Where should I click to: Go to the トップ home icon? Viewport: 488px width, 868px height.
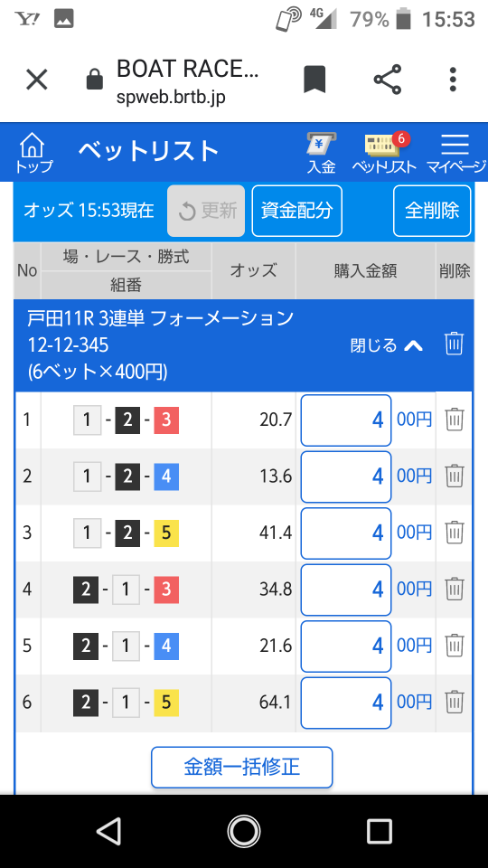tap(33, 154)
